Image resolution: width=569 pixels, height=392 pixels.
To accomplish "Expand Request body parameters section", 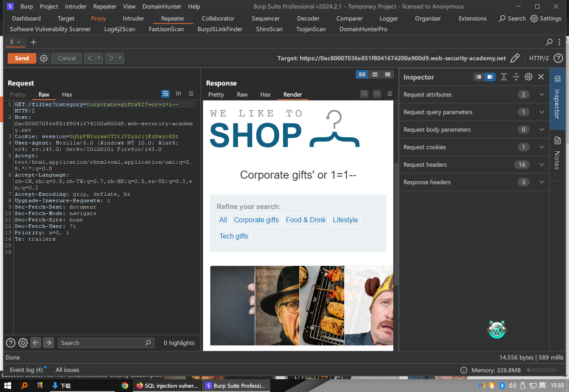I will (474, 130).
